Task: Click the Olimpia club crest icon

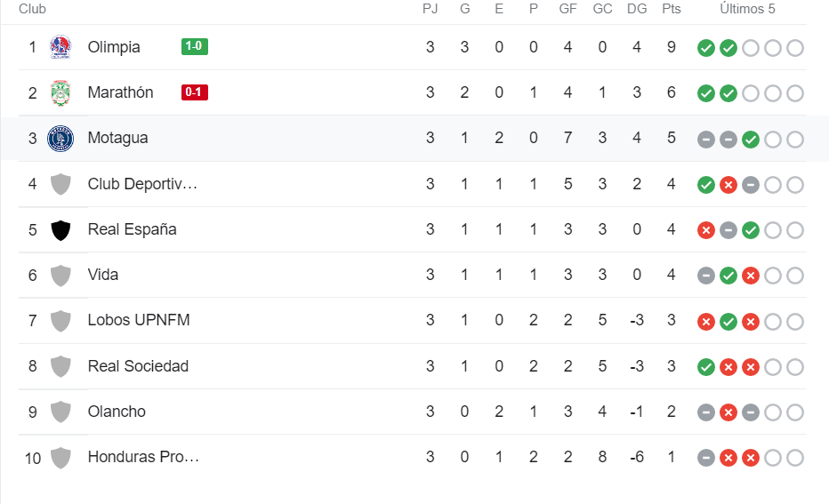Action: (x=60, y=47)
